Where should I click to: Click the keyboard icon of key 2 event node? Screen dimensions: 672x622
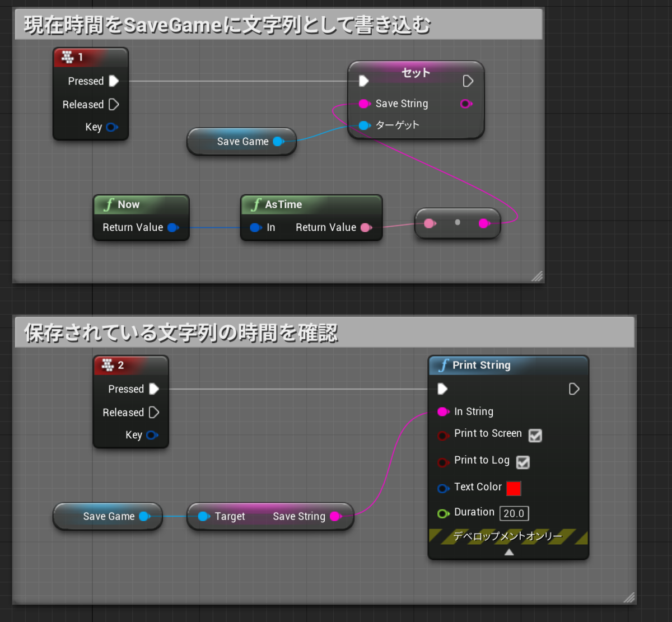click(108, 365)
